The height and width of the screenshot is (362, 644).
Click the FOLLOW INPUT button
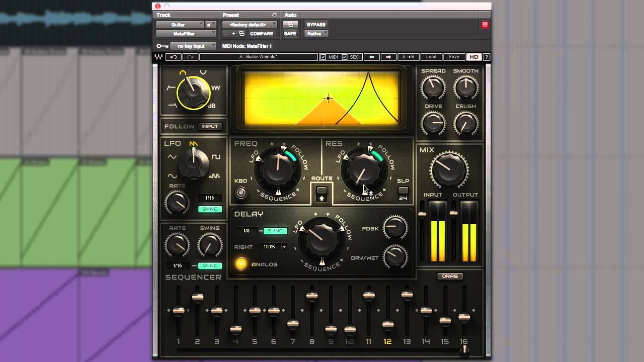pyautogui.click(x=210, y=127)
